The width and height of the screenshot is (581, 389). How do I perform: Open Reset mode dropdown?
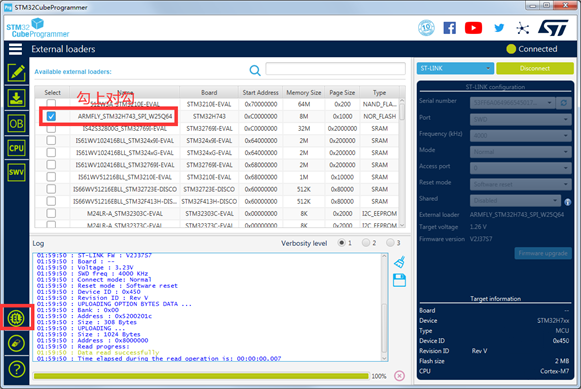tap(521, 184)
